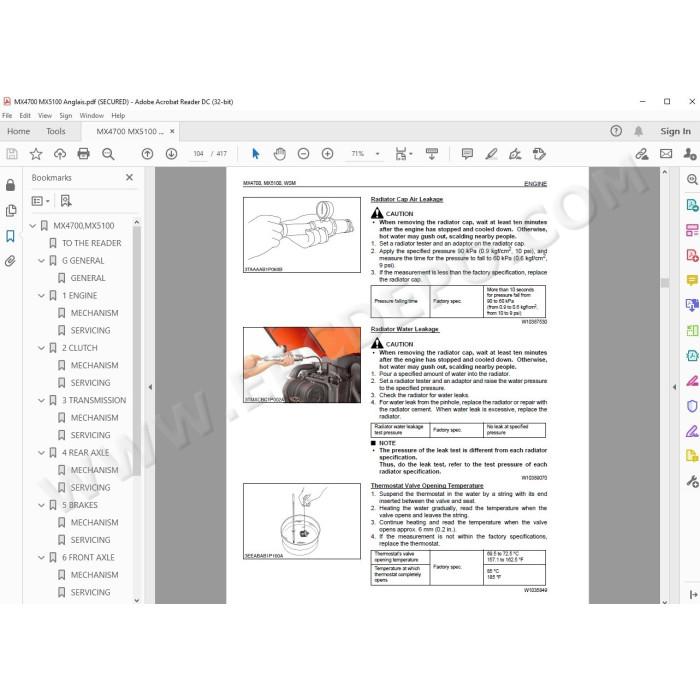The image size is (700, 700).
Task: Click the document vertical scrollbar thumb
Action: click(x=665, y=282)
